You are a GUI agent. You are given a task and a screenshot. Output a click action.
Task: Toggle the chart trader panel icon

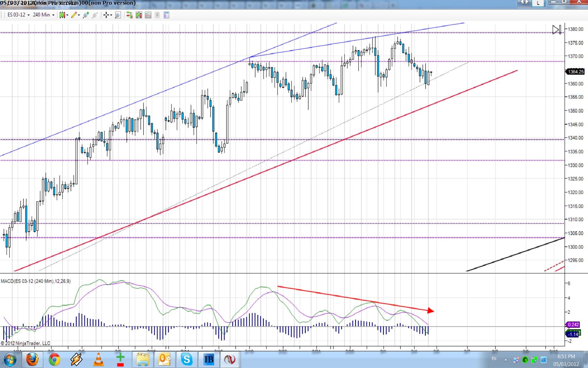[130, 15]
